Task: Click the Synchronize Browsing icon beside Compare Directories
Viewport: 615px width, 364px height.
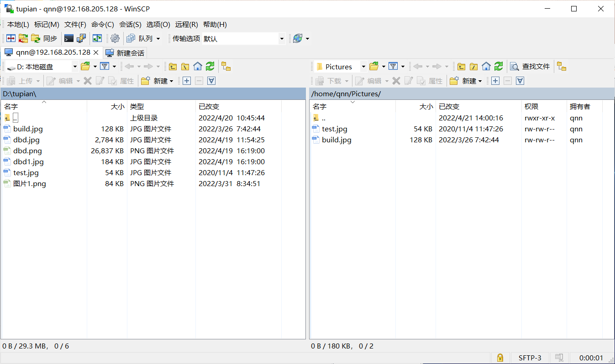Action: pyautogui.click(x=23, y=39)
